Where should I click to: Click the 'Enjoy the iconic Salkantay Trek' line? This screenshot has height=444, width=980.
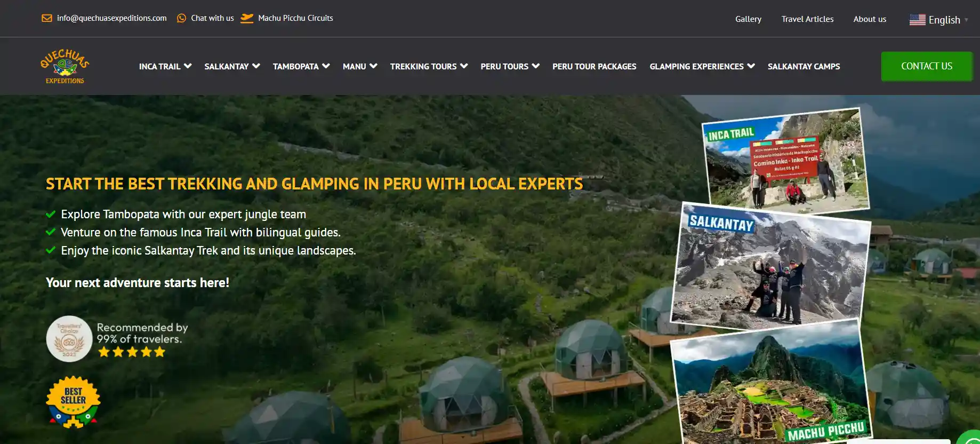point(208,251)
